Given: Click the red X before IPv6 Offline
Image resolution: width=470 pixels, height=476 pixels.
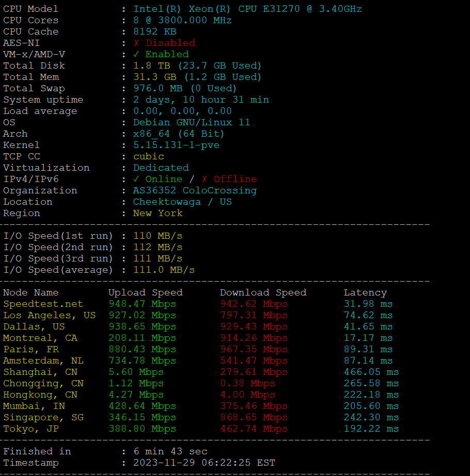Looking at the screenshot, I should tap(205, 179).
